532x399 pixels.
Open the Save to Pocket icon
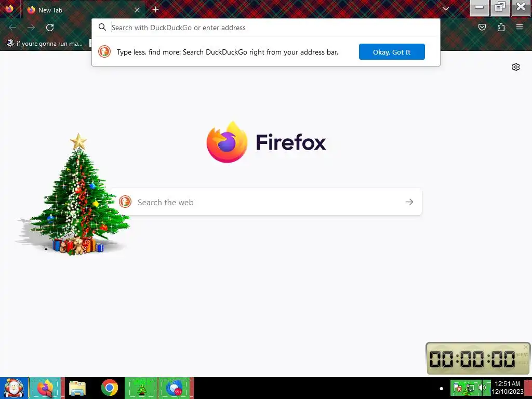click(482, 27)
